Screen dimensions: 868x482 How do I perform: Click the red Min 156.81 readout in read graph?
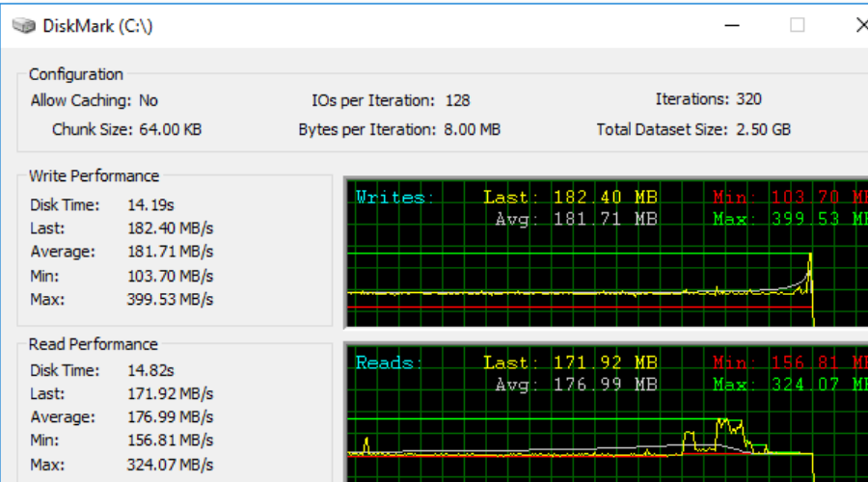(x=790, y=363)
